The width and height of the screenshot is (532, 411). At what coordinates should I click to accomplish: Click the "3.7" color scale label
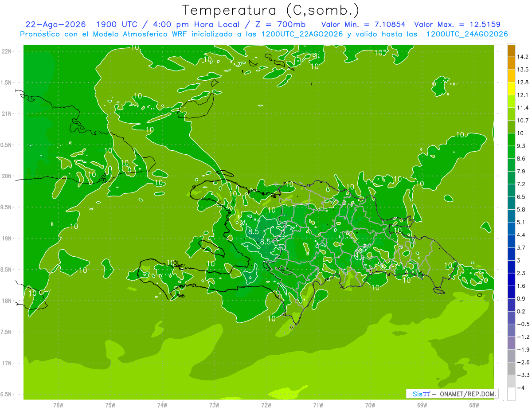coord(521,248)
